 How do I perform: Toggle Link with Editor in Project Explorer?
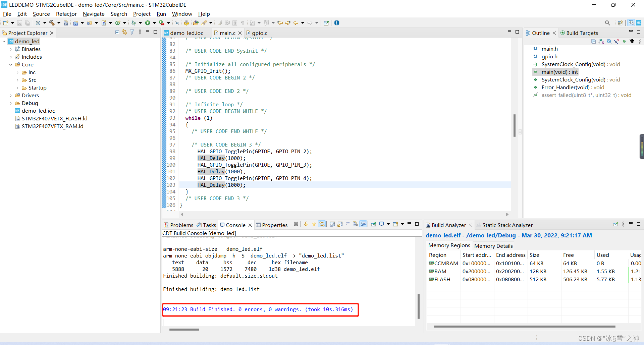coord(124,32)
